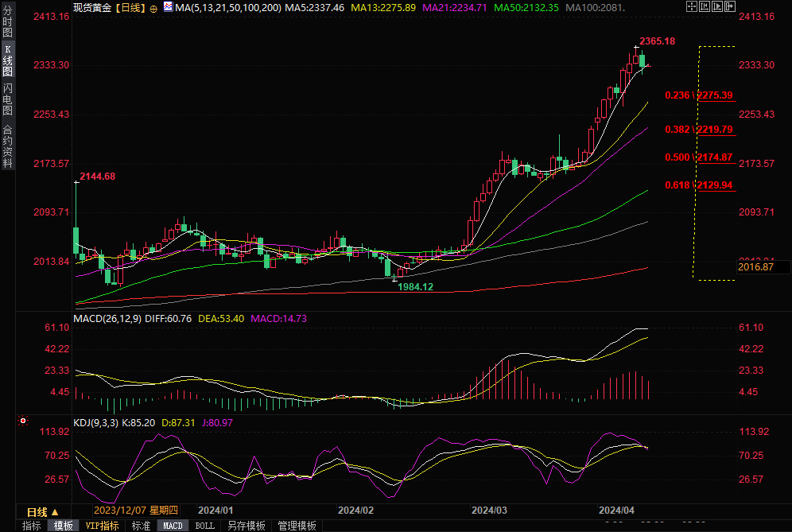Choose the 标准 template
The image size is (792, 532).
pyautogui.click(x=141, y=526)
